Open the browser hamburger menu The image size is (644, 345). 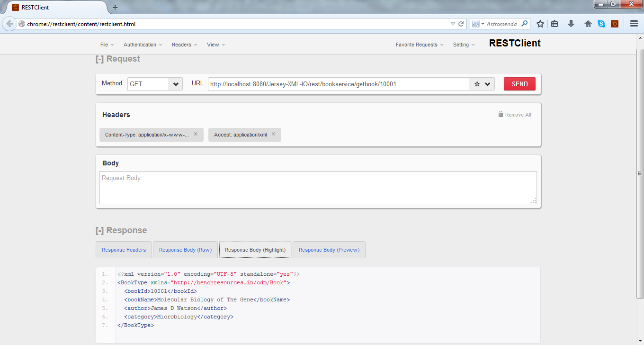pyautogui.click(x=634, y=24)
